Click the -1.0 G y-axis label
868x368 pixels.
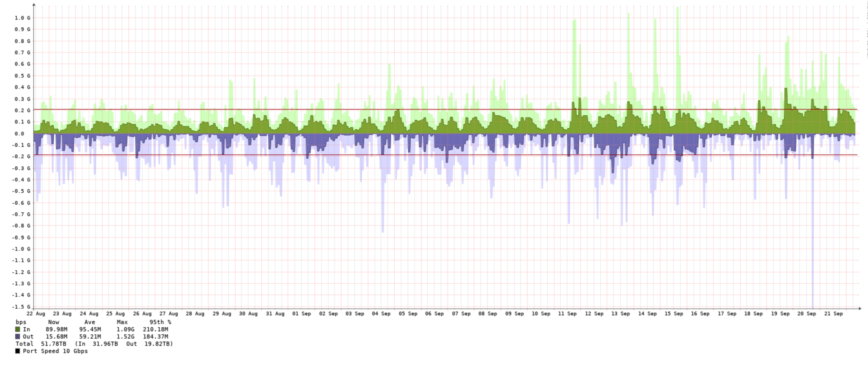(21, 249)
